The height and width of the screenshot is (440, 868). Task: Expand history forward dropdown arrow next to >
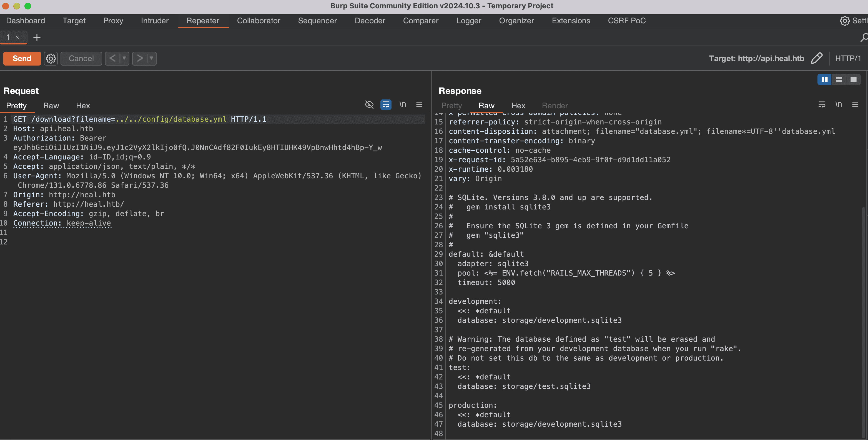[151, 58]
